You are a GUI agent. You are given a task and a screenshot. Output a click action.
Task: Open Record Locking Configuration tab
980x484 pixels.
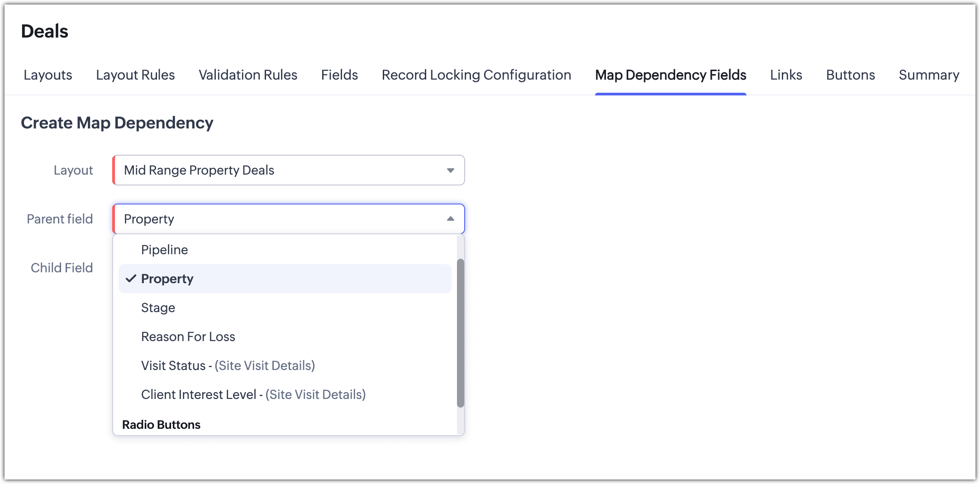tap(476, 75)
